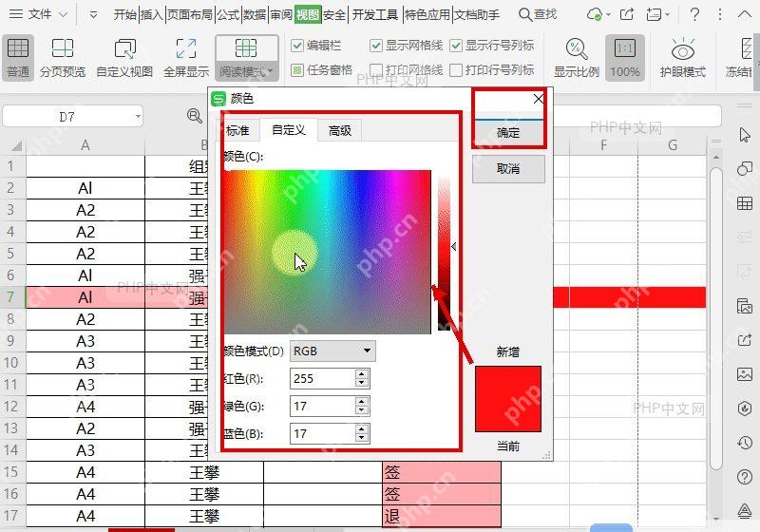The width and height of the screenshot is (760, 532).
Task: Open the three-dot more options menu
Action: (x=720, y=14)
